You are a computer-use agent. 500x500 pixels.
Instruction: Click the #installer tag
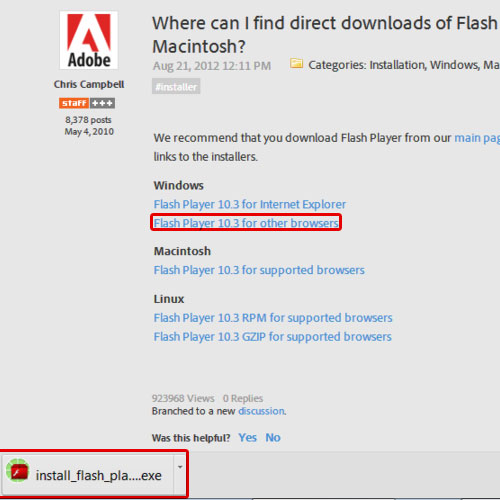tap(176, 86)
